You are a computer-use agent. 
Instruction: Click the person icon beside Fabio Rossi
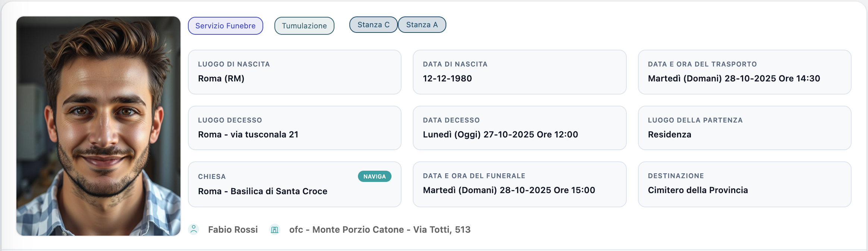coord(194,229)
